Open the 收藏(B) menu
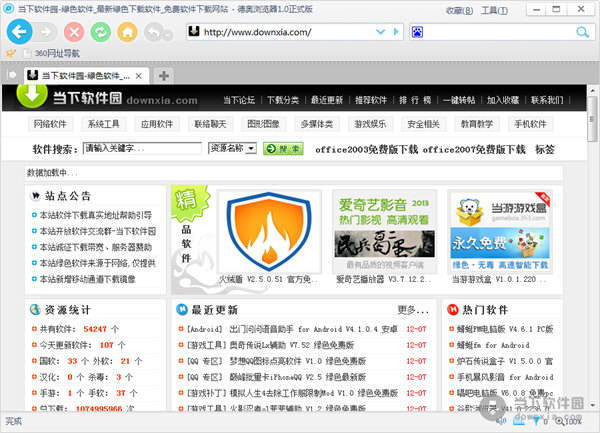This screenshot has height=433, width=600. coord(459,10)
